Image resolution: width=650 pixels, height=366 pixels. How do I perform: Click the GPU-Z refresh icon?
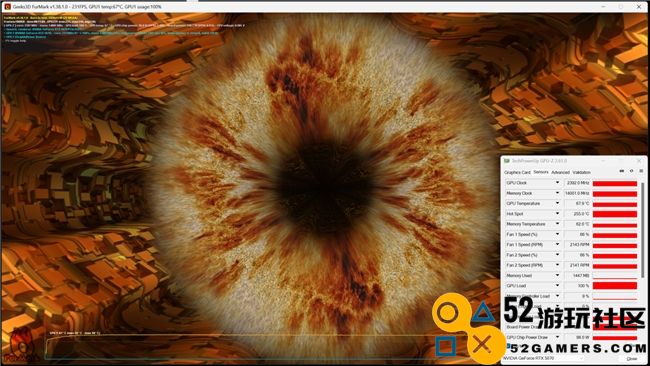[631, 171]
